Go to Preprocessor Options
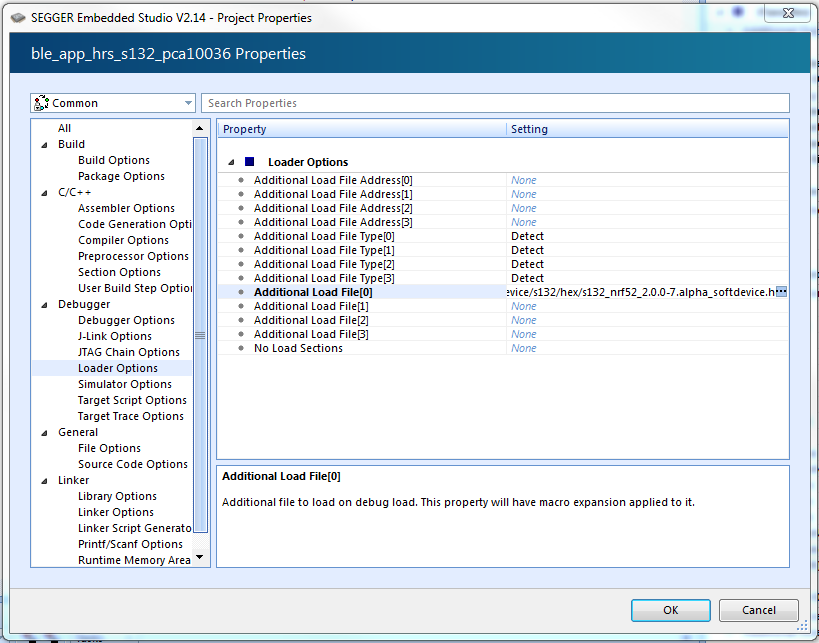The height and width of the screenshot is (643, 819). pos(133,256)
